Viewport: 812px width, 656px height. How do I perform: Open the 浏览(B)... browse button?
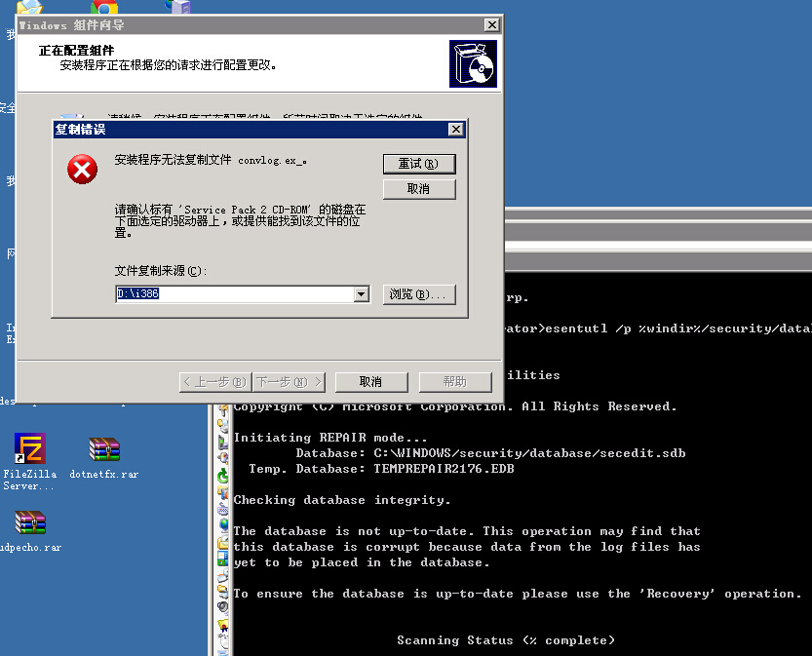[x=419, y=294]
